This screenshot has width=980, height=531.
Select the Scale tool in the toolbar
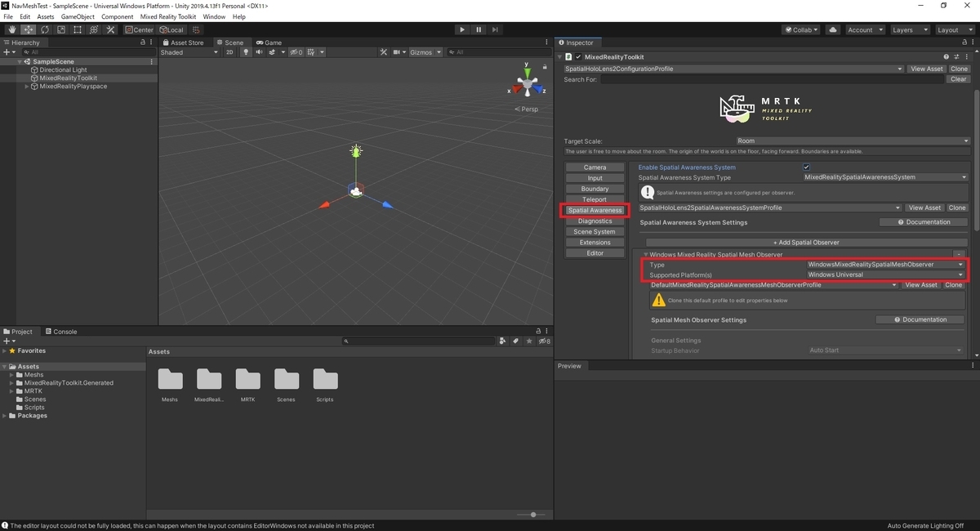[x=60, y=29]
